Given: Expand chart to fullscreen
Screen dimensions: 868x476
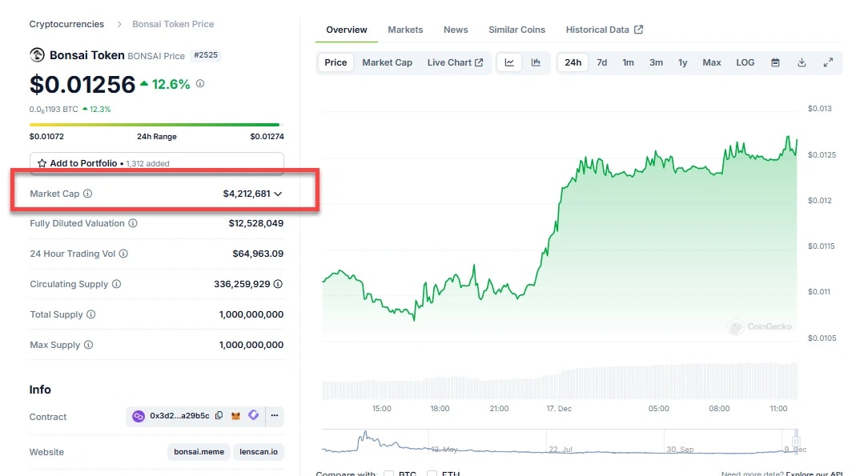Looking at the screenshot, I should tap(828, 62).
